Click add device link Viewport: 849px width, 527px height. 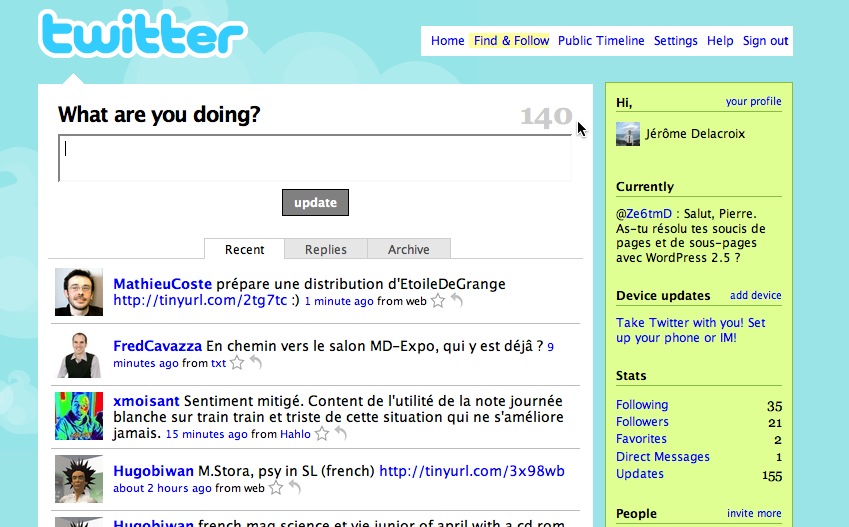(x=755, y=295)
